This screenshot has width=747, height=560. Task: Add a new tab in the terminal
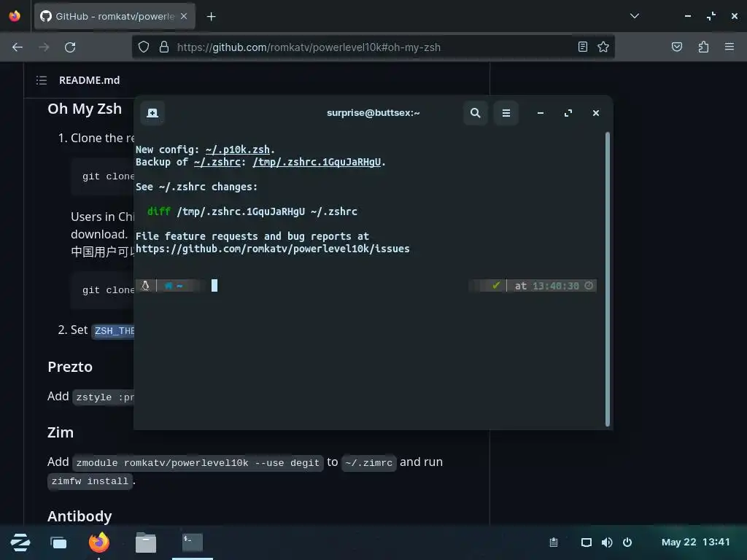[152, 113]
